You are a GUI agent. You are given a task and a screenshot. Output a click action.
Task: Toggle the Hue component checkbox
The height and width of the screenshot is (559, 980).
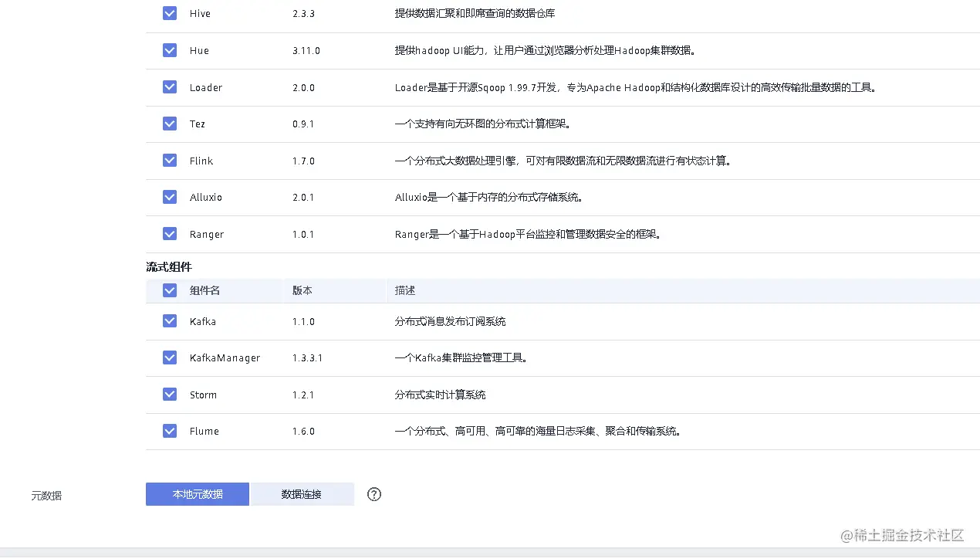click(170, 50)
